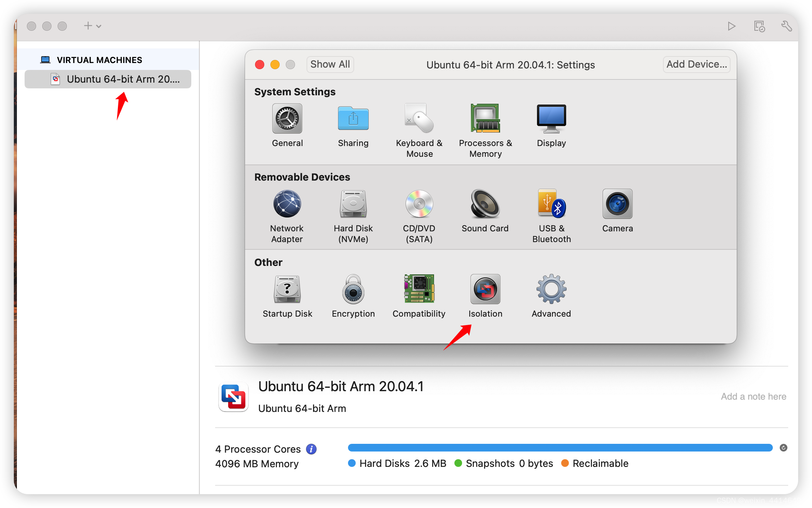Click Show All button
The width and height of the screenshot is (812, 508).
pyautogui.click(x=330, y=64)
